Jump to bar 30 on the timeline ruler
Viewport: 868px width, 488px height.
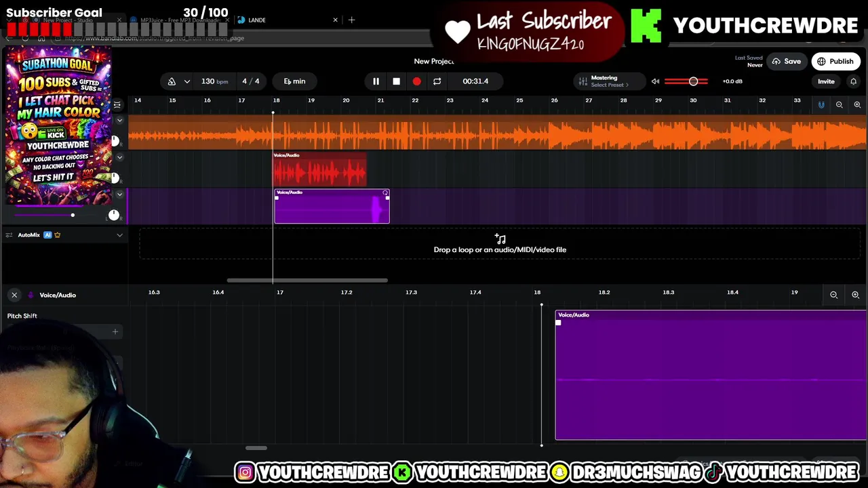pyautogui.click(x=693, y=101)
